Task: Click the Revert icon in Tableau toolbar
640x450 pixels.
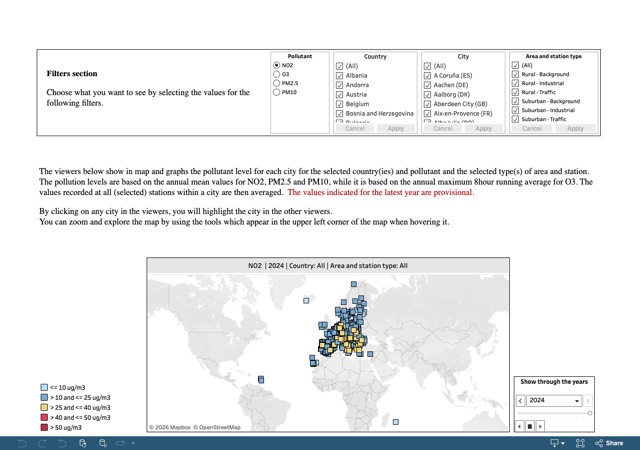Action: click(62, 443)
